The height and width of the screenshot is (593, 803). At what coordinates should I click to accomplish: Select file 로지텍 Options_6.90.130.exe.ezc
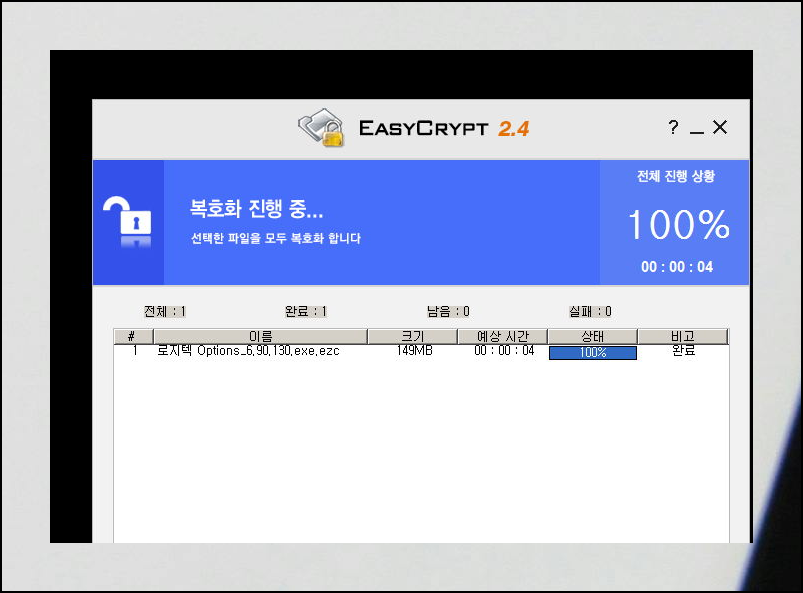point(248,351)
